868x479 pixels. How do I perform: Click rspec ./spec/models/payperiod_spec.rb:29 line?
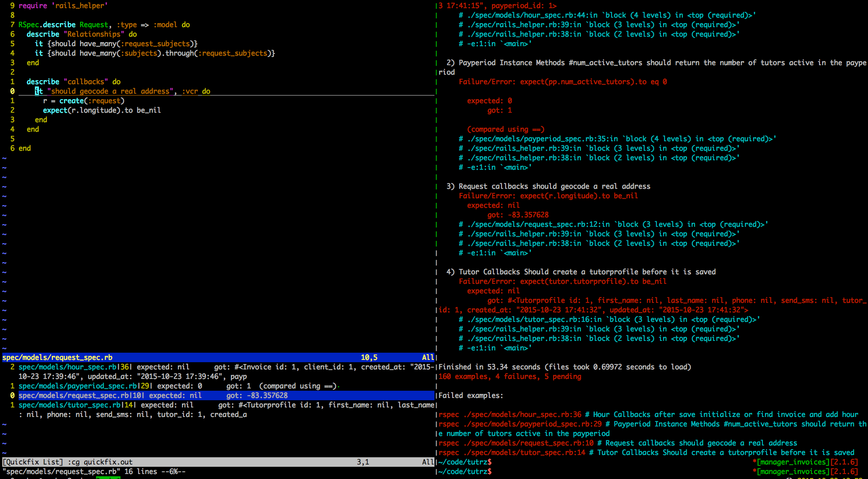(652, 428)
